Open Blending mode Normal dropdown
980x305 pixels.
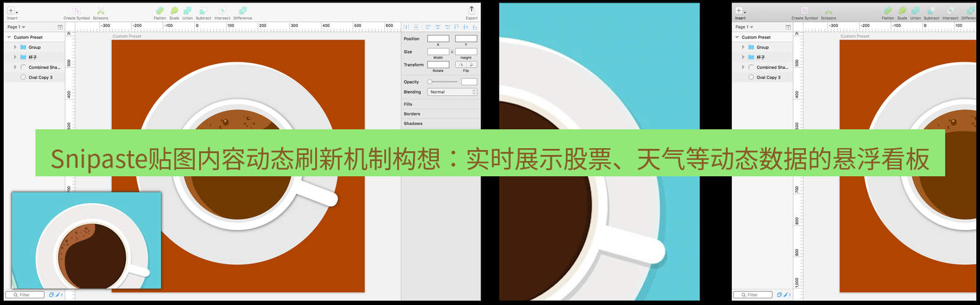452,92
